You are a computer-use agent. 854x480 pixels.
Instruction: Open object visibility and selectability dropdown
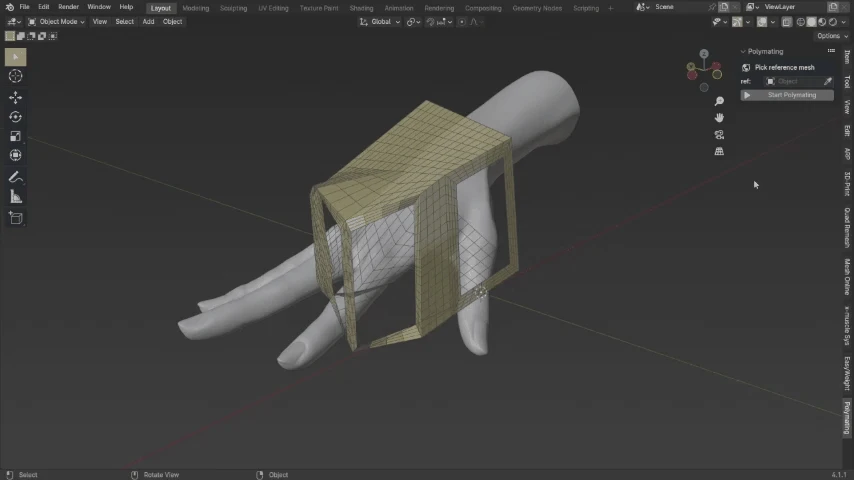[719, 22]
